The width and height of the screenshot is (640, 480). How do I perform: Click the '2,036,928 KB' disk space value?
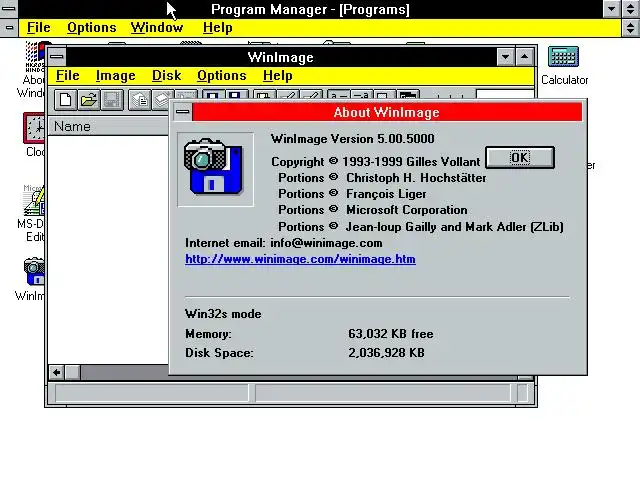point(386,353)
